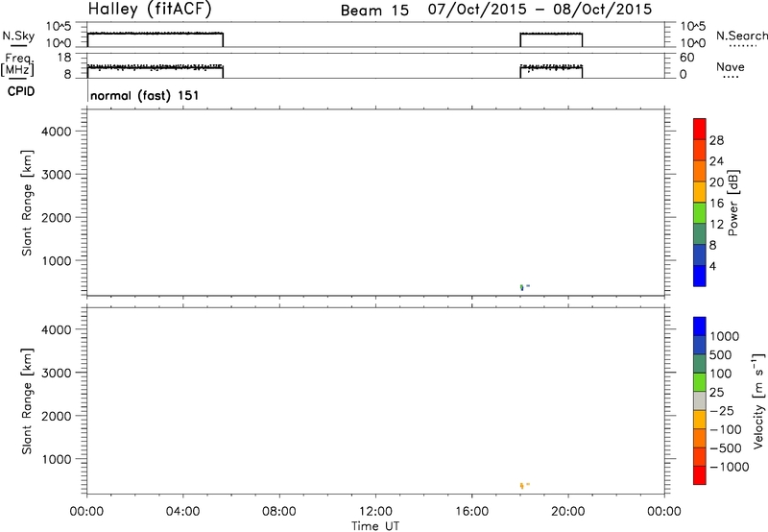The width and height of the screenshot is (768, 532).
Task: Click the '12:00' time tick label
Action: click(375, 512)
